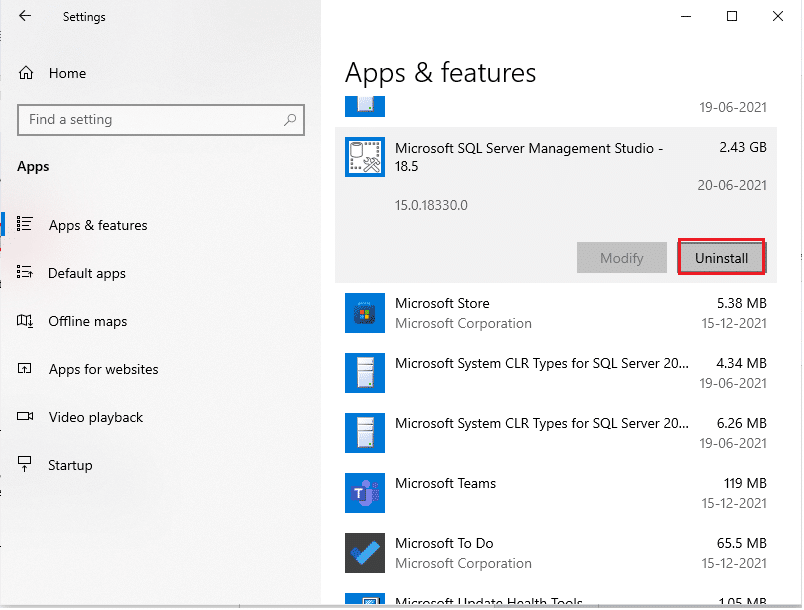Click the search magnifier icon
804x610 pixels.
point(290,120)
